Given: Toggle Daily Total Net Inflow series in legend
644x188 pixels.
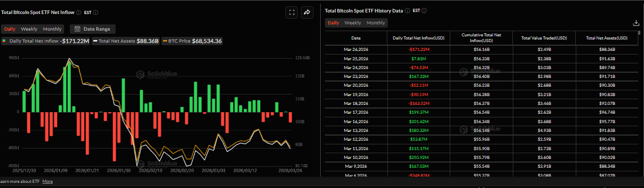Looking at the screenshot, I should [x=46, y=41].
